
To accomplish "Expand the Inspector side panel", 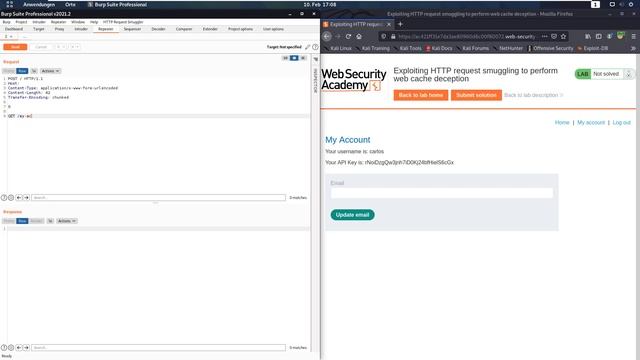I will click(315, 60).
